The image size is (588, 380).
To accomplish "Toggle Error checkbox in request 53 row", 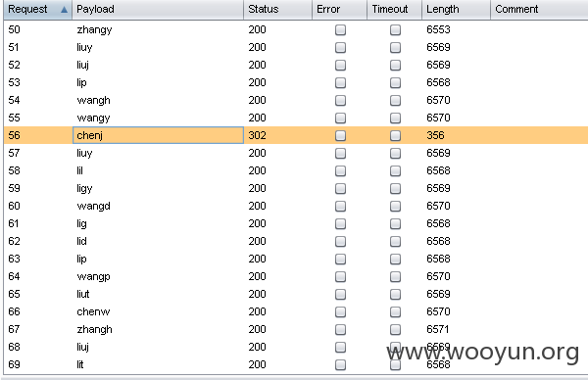I will 340,83.
